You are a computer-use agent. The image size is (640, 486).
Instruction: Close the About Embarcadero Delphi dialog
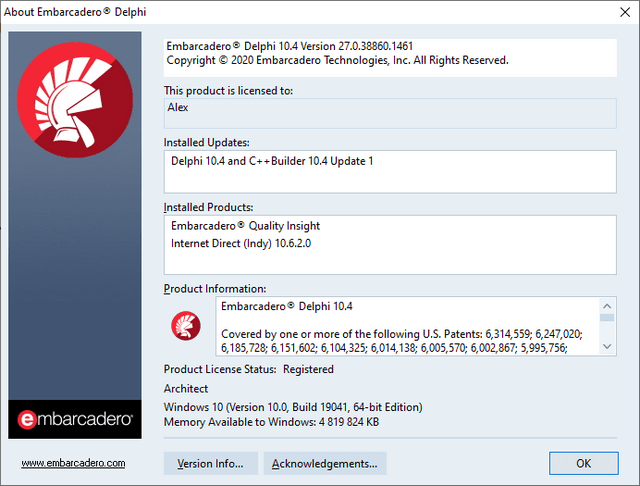pyautogui.click(x=625, y=12)
